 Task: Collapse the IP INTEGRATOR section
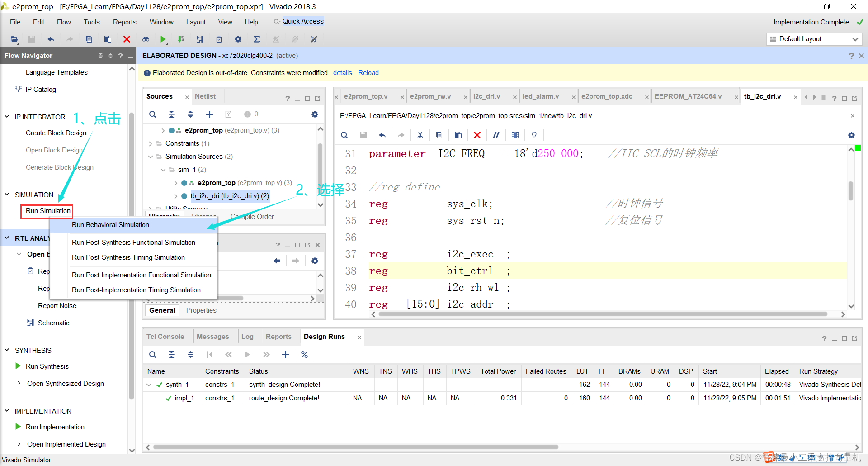pos(7,117)
